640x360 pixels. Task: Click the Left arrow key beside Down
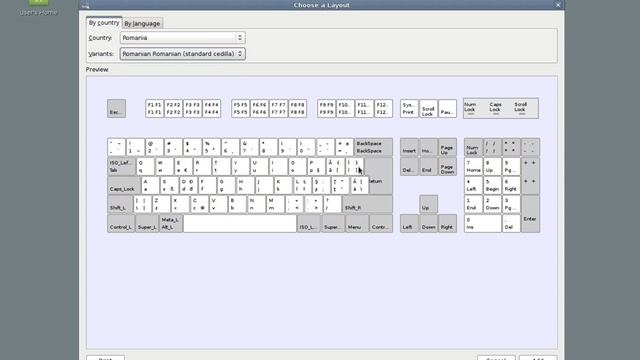[x=409, y=224]
